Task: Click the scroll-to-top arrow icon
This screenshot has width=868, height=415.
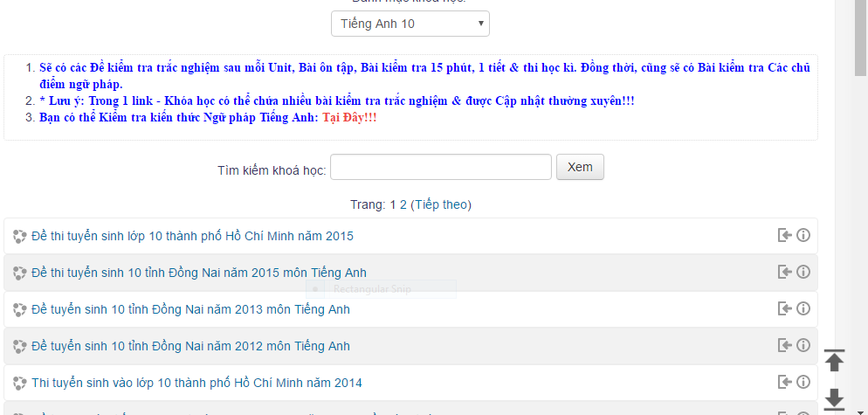Action: click(x=834, y=360)
